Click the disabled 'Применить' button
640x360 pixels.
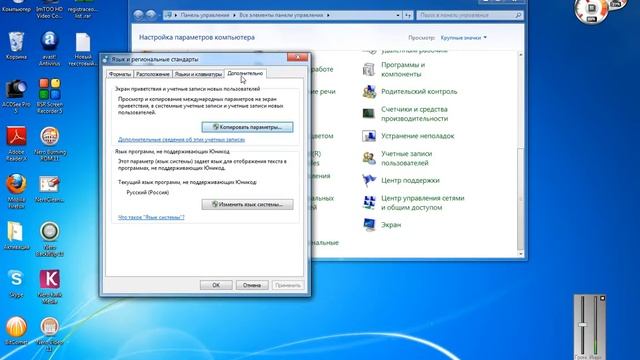[288, 285]
